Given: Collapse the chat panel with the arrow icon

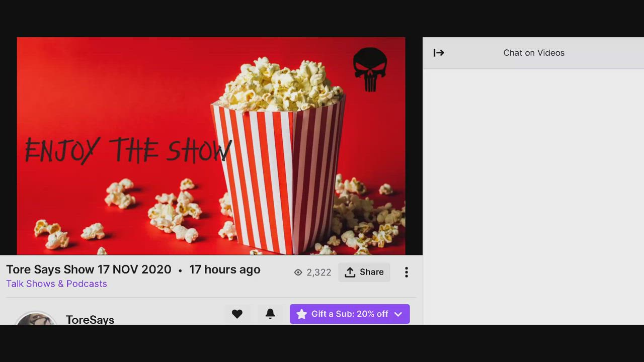Looking at the screenshot, I should [x=439, y=53].
